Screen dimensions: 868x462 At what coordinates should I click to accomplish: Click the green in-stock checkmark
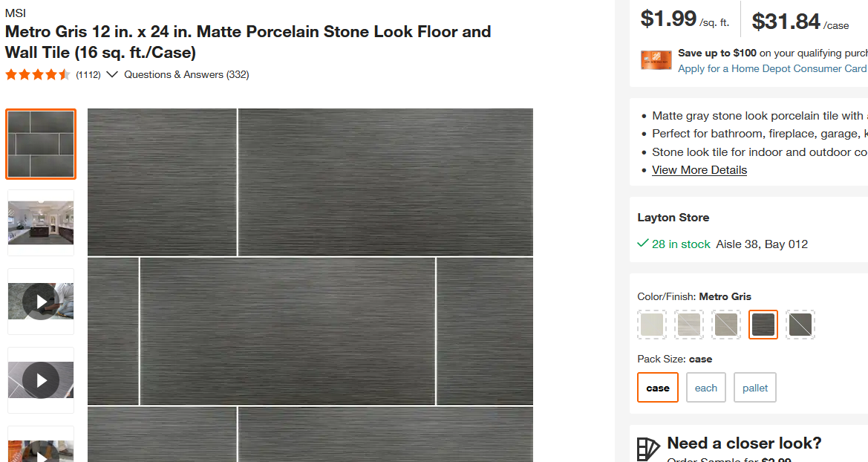(x=642, y=244)
